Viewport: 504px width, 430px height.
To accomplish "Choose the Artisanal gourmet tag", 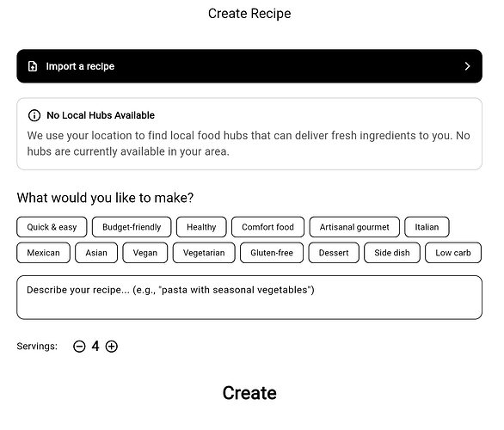I will click(354, 227).
